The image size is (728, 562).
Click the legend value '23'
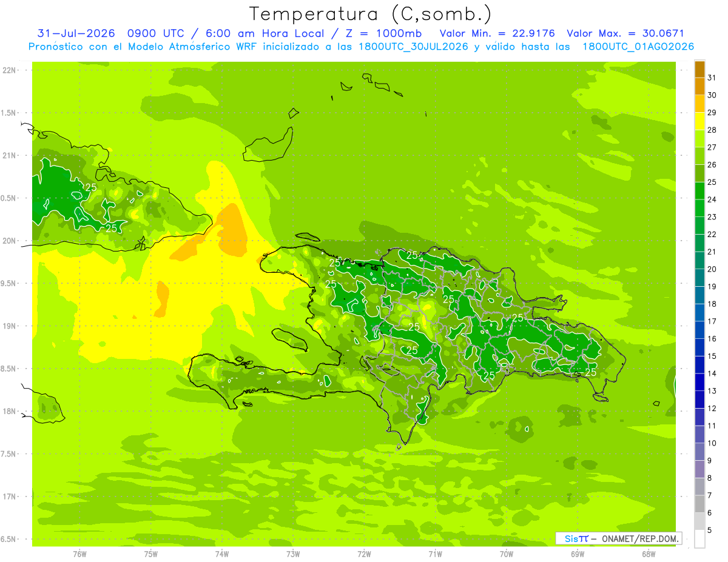click(712, 217)
